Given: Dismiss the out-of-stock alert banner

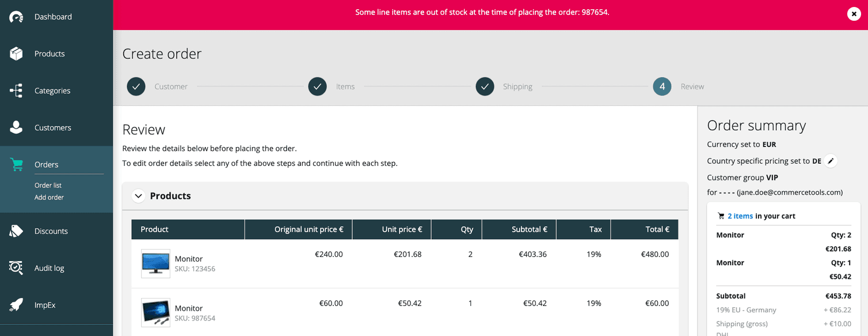Looking at the screenshot, I should point(854,13).
